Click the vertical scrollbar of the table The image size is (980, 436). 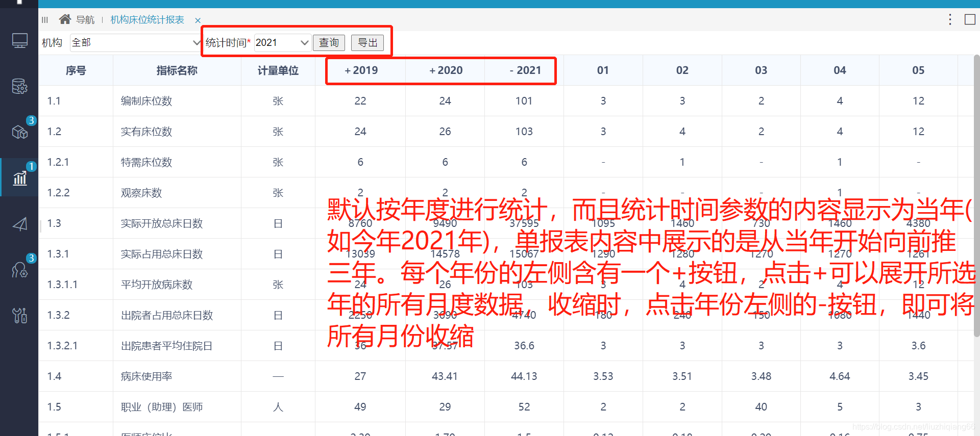pyautogui.click(x=976, y=196)
